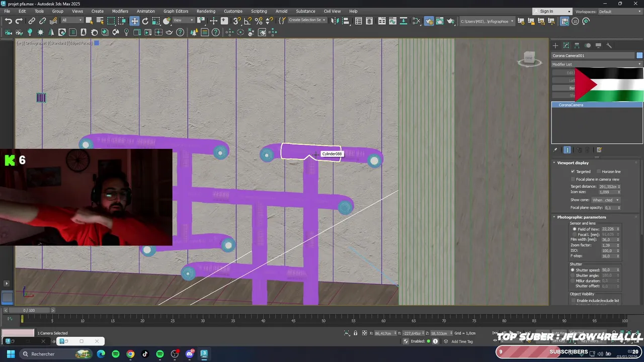Click the Target distance input field

click(x=607, y=187)
